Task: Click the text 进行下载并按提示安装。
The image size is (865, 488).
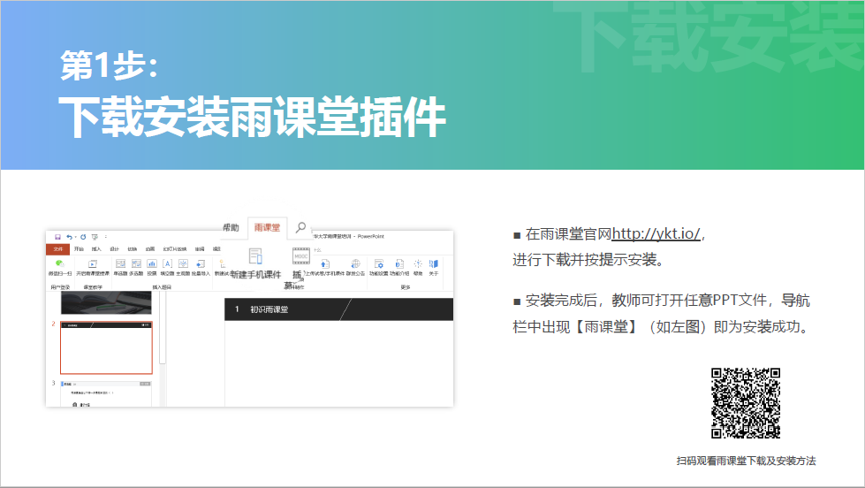Action: pos(589,260)
